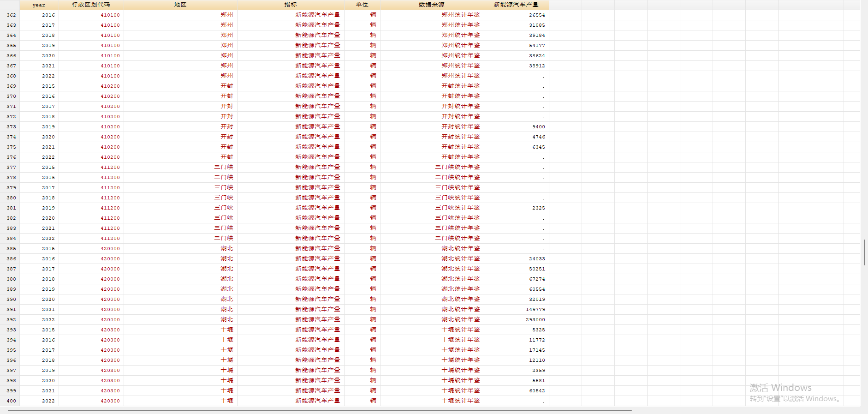This screenshot has width=868, height=414.
Task: Select 十堰统计年鉴 source in row 400
Action: click(461, 401)
